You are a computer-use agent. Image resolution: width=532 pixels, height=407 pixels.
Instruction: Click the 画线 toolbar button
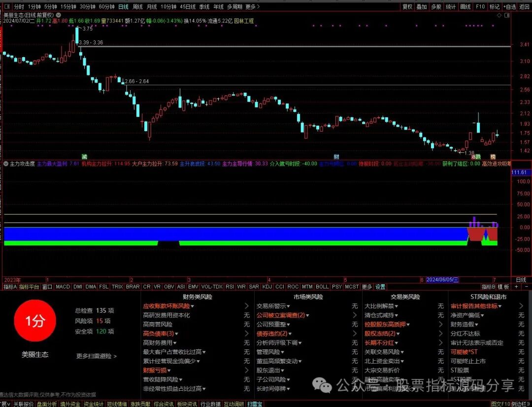[465, 6]
